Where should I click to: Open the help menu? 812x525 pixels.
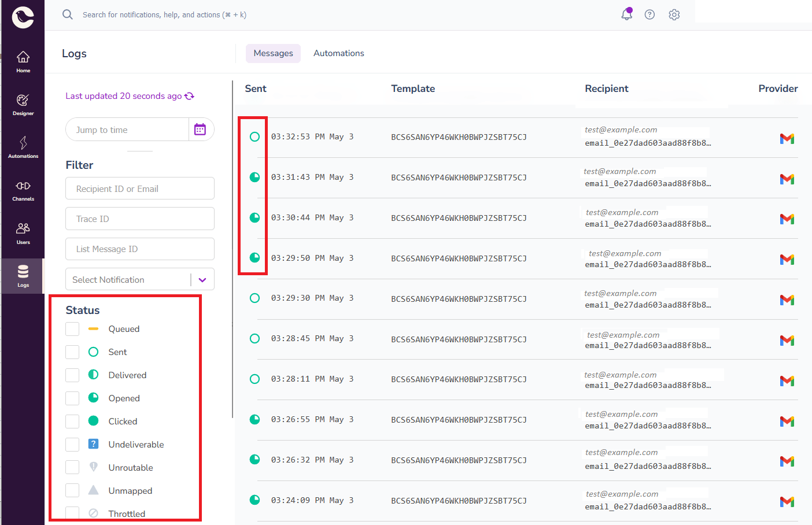(x=649, y=14)
